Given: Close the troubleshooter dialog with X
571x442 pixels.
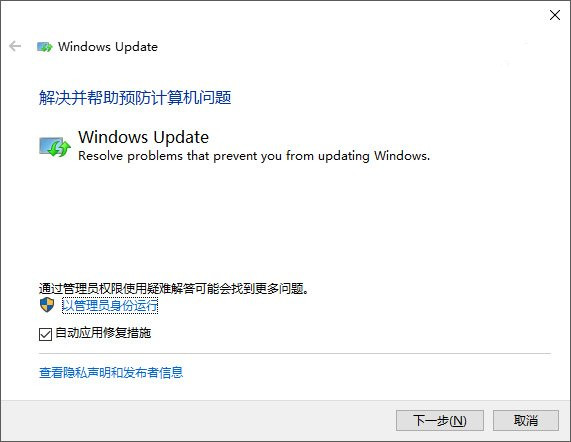Looking at the screenshot, I should coord(555,15).
